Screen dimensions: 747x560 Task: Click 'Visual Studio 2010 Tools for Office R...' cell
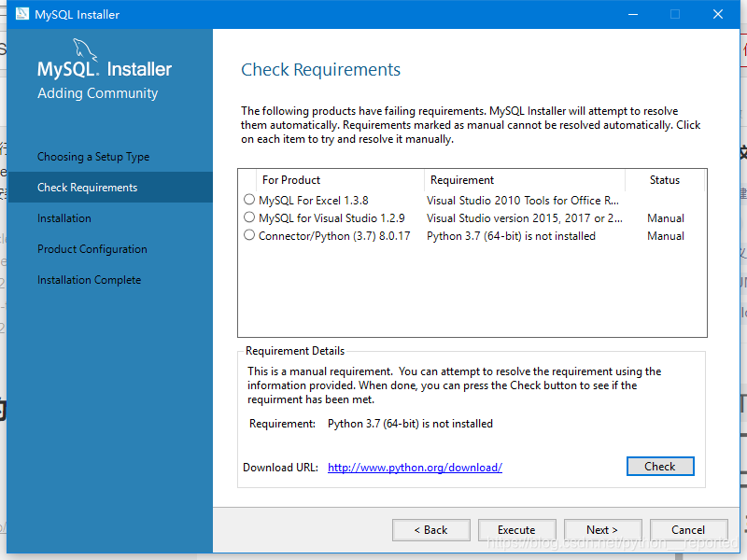tap(523, 201)
